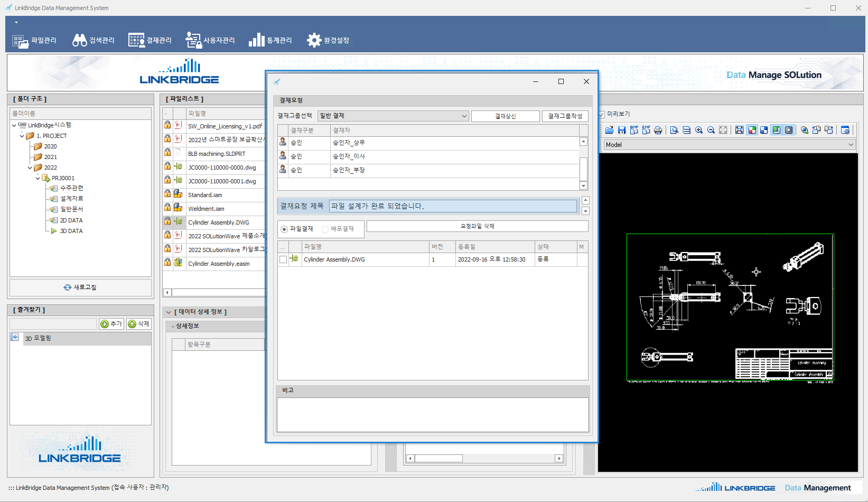This screenshot has width=868, height=502.
Task: Click the grayed fit-to-screen arrows icon
Action: 723,130
